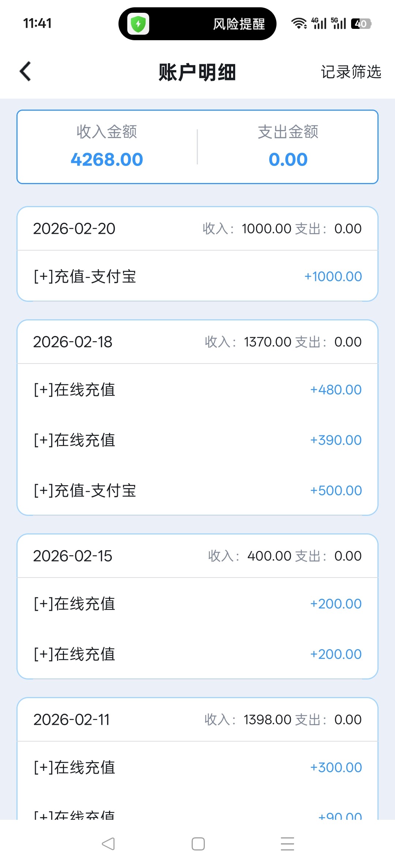Tap the 收入金额 4268.00 total

[107, 147]
